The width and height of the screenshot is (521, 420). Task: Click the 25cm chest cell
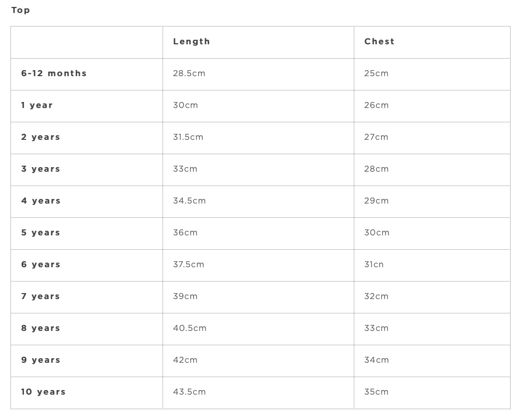[376, 73]
